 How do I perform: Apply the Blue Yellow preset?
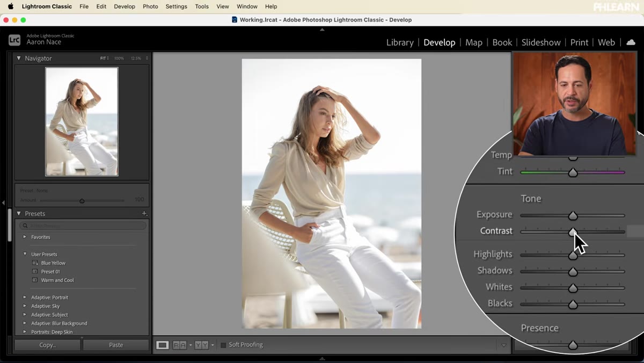pos(53,263)
